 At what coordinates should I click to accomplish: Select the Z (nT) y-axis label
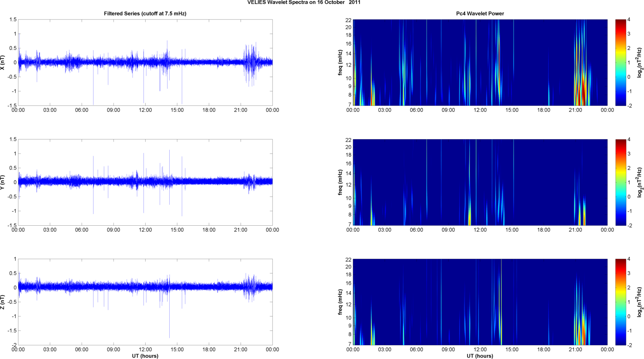pyautogui.click(x=3, y=302)
